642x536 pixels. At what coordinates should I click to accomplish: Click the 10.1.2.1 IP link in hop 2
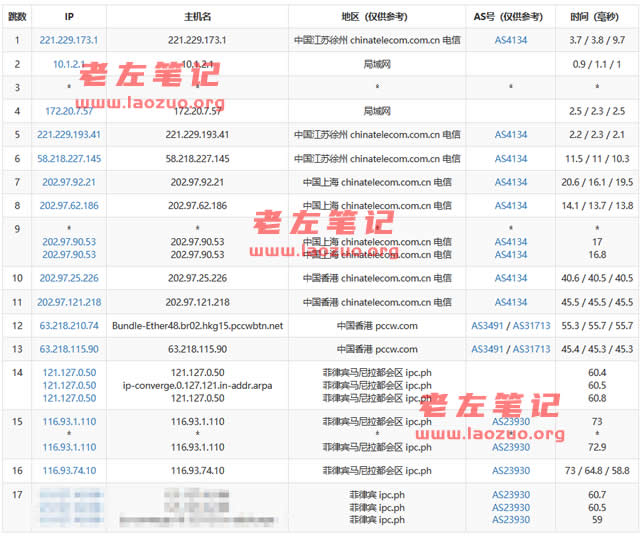pos(69,64)
